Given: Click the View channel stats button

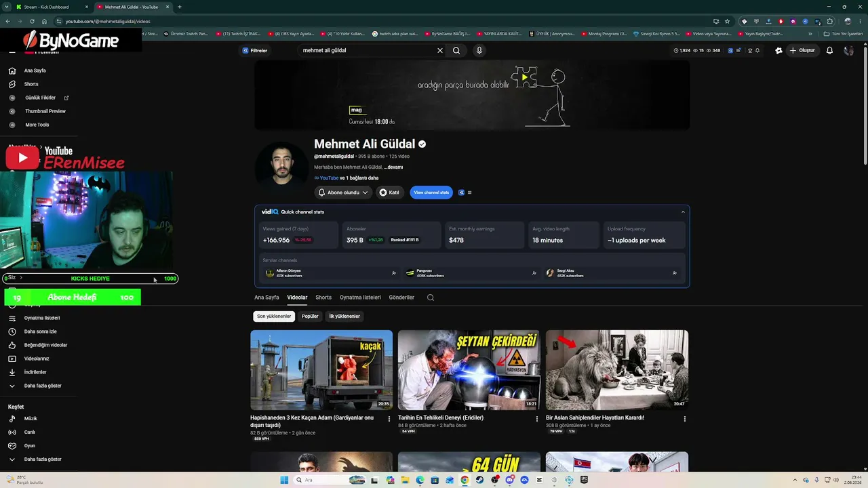Looking at the screenshot, I should tap(431, 192).
